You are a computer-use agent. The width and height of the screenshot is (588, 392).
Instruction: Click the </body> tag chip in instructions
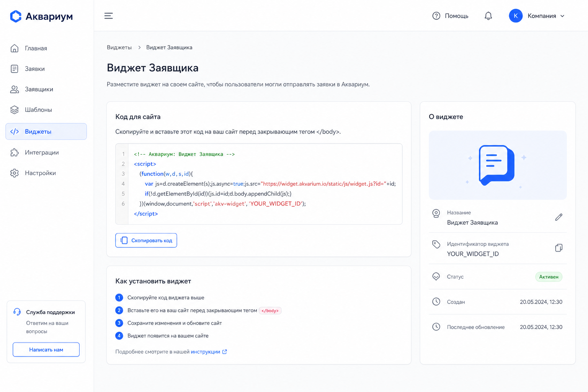(x=270, y=310)
